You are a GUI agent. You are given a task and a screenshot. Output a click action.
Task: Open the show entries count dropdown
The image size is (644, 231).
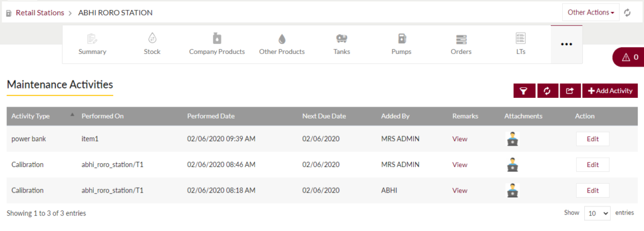click(x=597, y=213)
